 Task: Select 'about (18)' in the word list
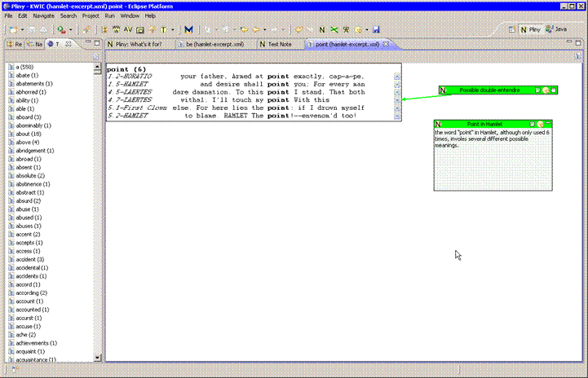pos(29,134)
